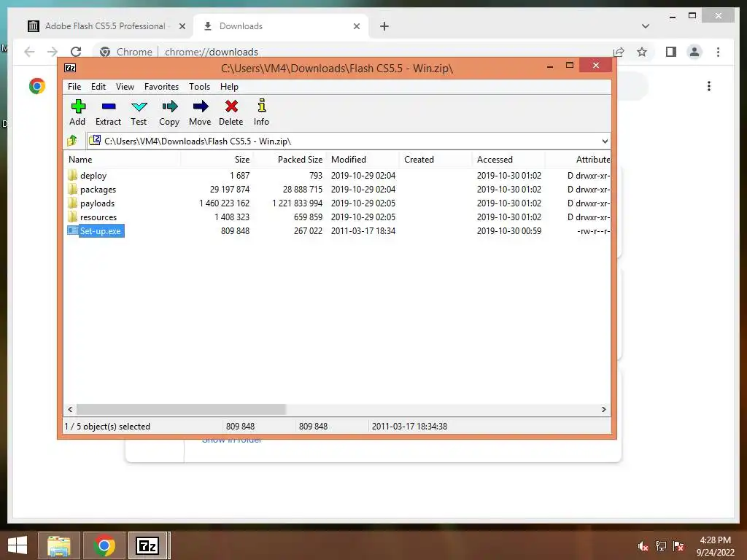Image resolution: width=747 pixels, height=560 pixels.
Task: Open downloads page three-dot menu
Action: tap(709, 86)
